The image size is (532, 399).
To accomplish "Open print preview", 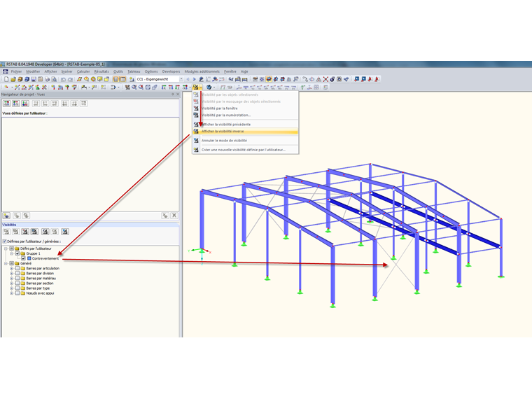I will 54,79.
